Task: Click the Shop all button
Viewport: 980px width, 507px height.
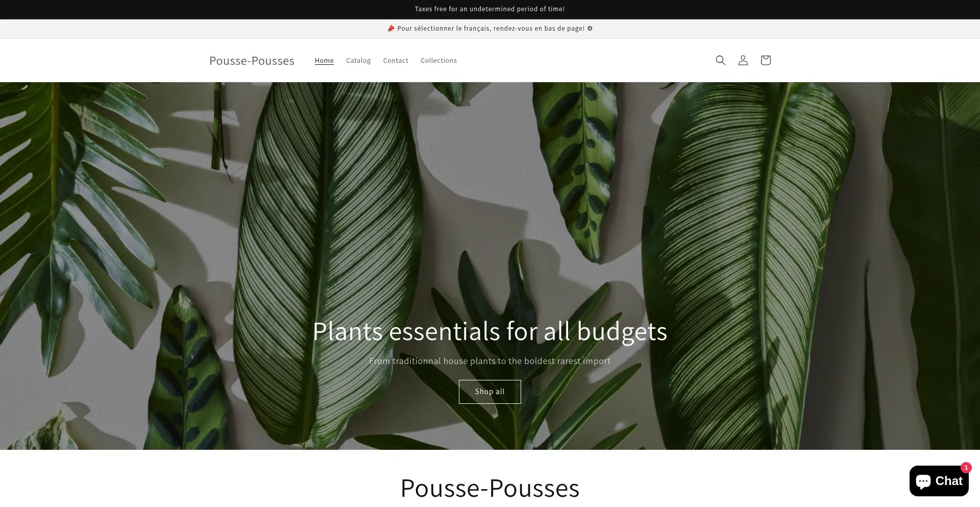Action: click(489, 392)
